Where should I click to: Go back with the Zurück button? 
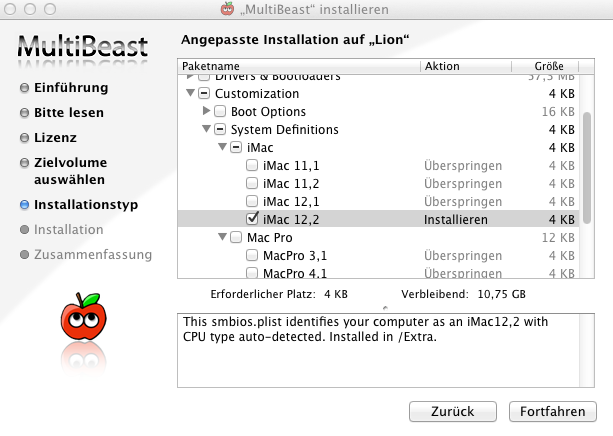click(x=453, y=411)
